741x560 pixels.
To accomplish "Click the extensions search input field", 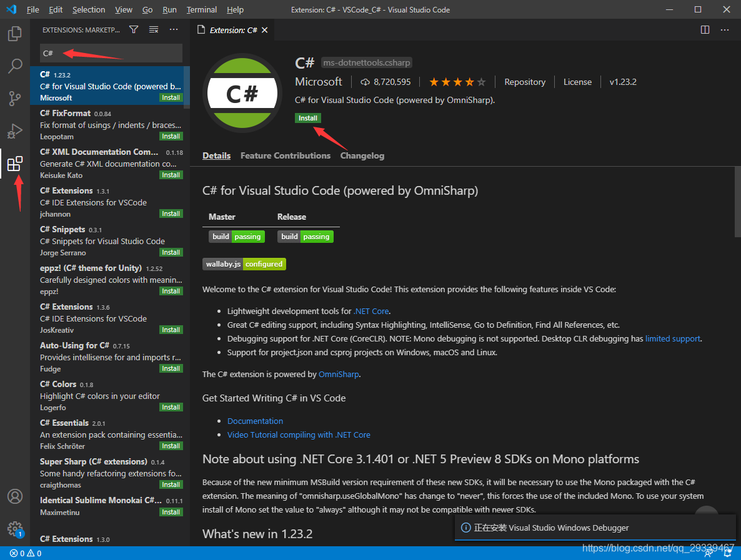I will (x=111, y=53).
